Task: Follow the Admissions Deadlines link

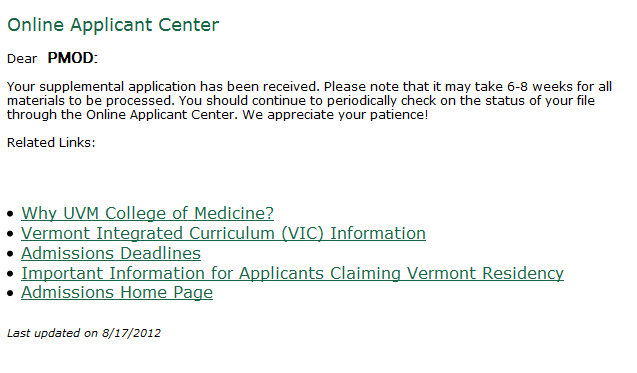Action: 111,253
